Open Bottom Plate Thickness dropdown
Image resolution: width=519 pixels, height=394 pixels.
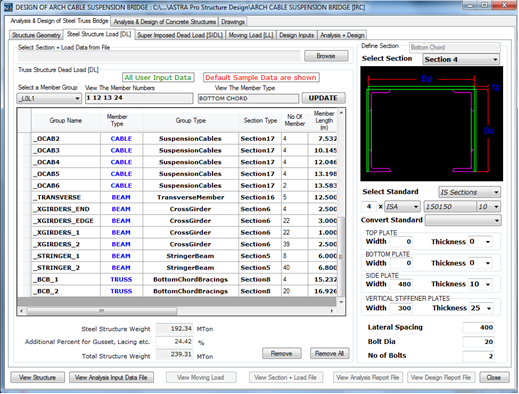[480, 263]
